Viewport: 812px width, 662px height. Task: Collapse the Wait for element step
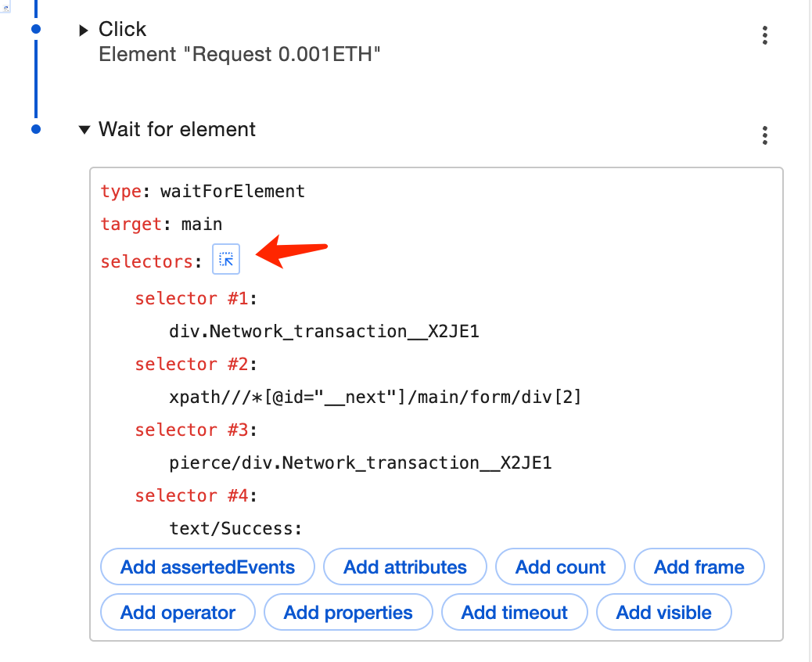tap(84, 130)
